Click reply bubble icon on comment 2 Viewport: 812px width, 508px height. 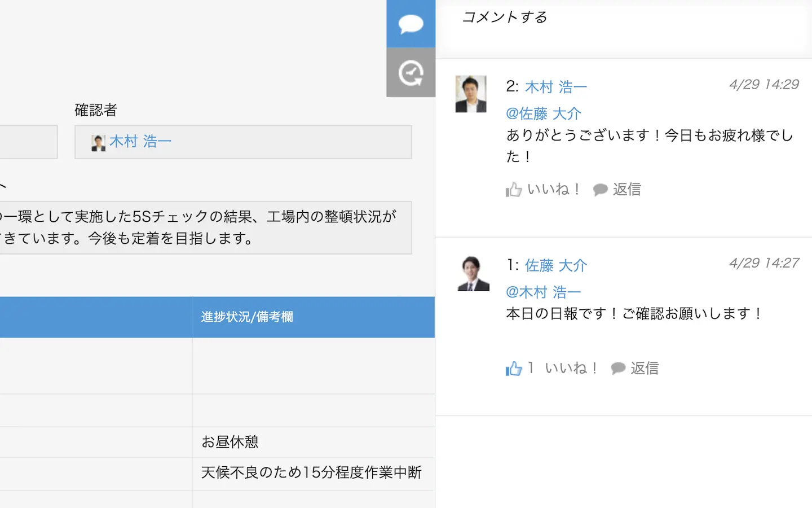pos(601,190)
